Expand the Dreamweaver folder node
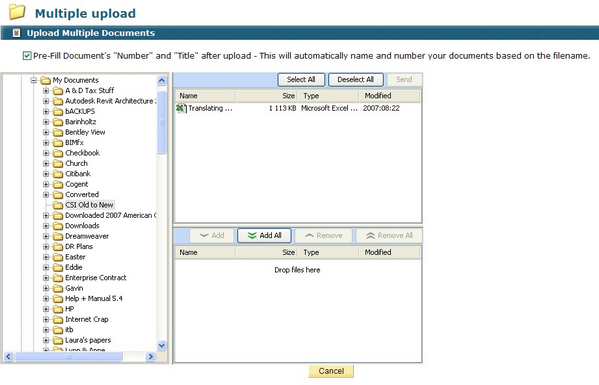 (46, 236)
